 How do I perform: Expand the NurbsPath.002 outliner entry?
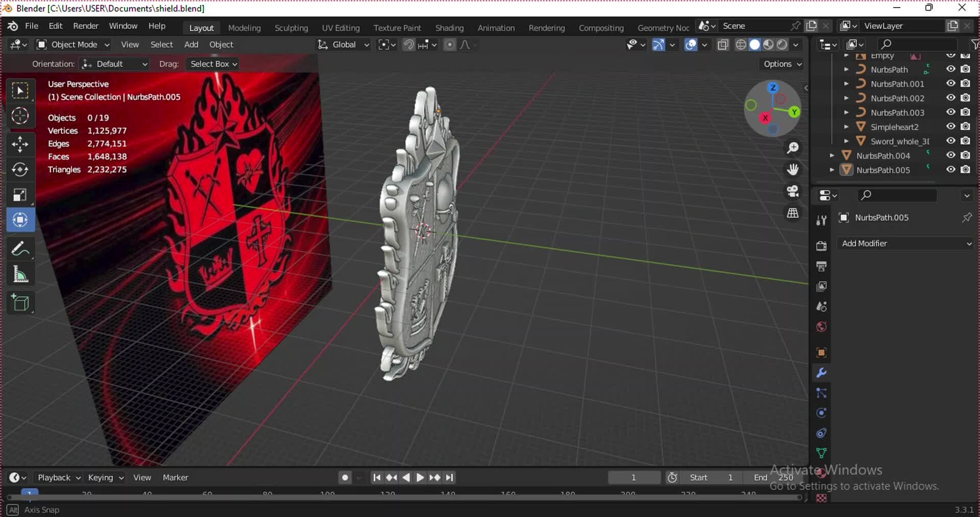point(847,98)
